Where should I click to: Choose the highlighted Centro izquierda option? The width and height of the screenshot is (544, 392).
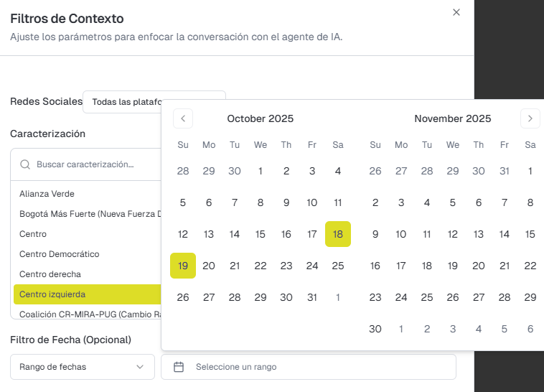[53, 294]
